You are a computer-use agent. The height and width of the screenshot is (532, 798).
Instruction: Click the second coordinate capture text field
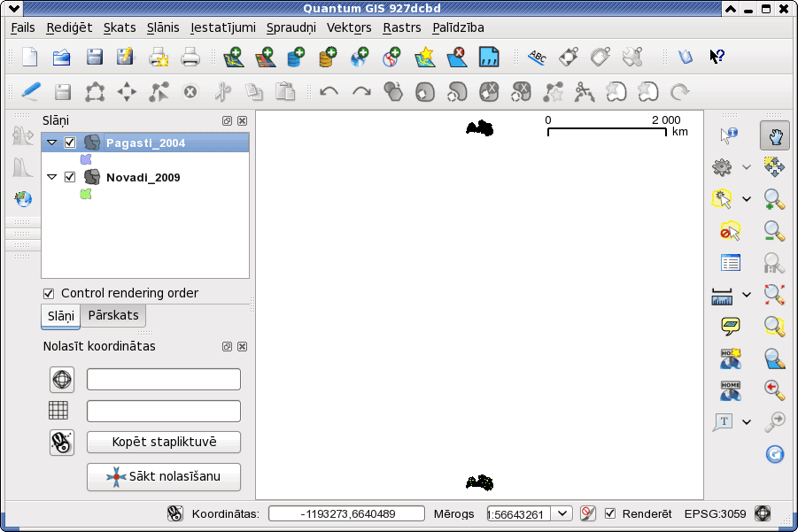click(x=164, y=411)
